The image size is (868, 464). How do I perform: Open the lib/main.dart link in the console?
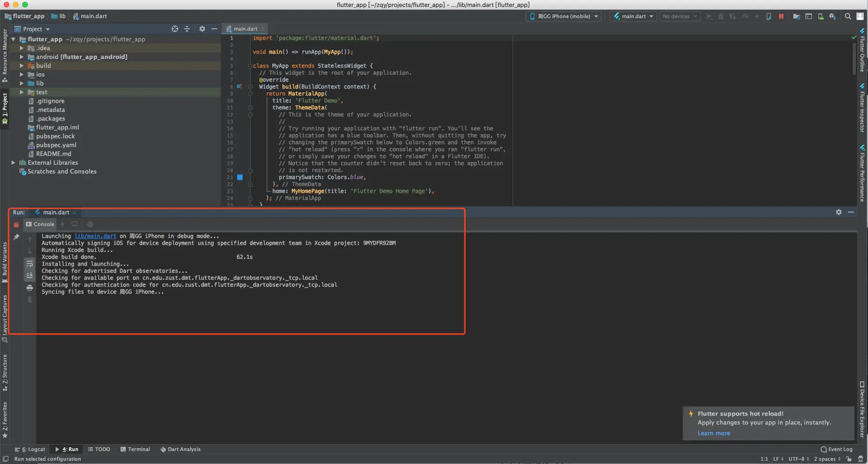[x=95, y=236]
